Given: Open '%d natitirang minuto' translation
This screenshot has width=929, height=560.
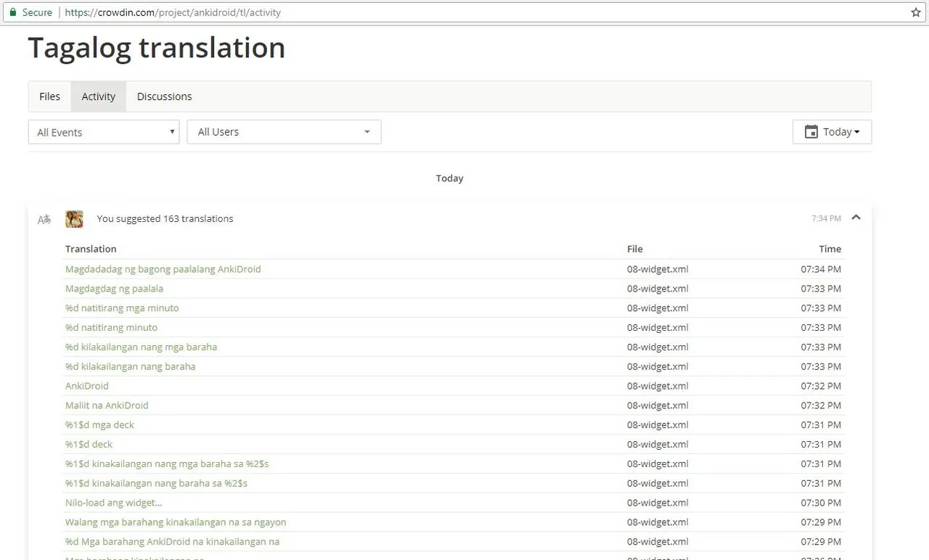Looking at the screenshot, I should tap(111, 328).
